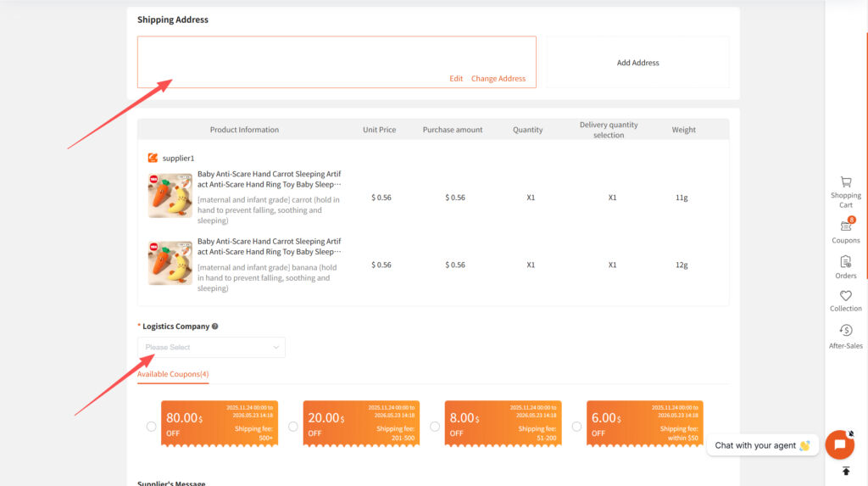Click the orange chat bubble icon
Screen dimensions: 868x486
[x=839, y=444]
